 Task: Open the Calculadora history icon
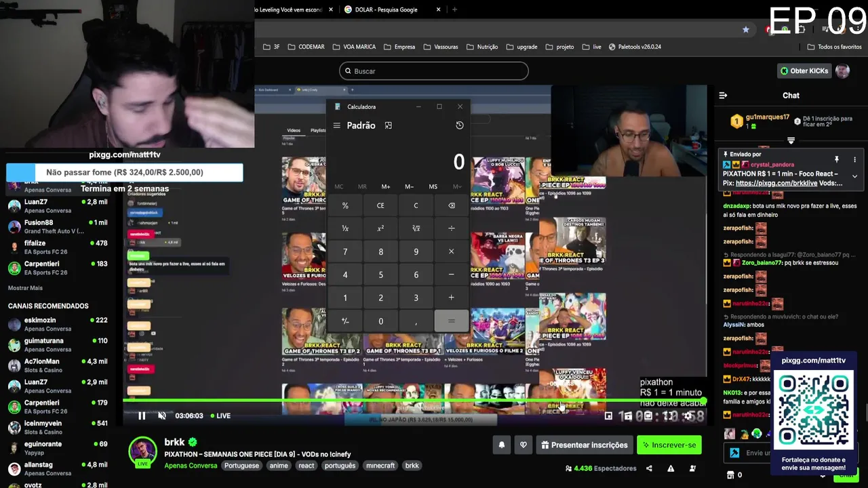[459, 125]
